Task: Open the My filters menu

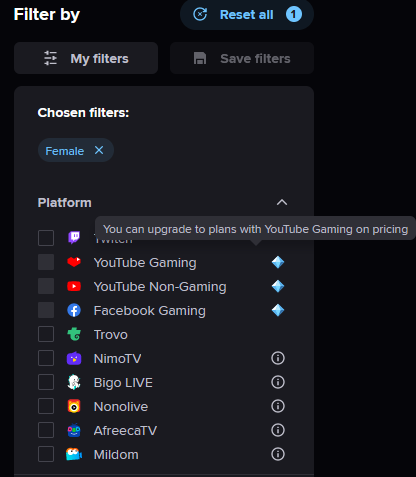Action: [x=86, y=58]
